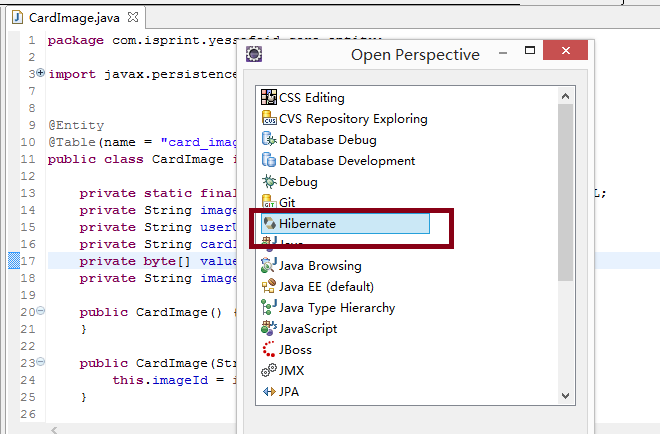Click the Database Debug perspective icon
Viewport: 660px width, 434px height.
point(269,139)
